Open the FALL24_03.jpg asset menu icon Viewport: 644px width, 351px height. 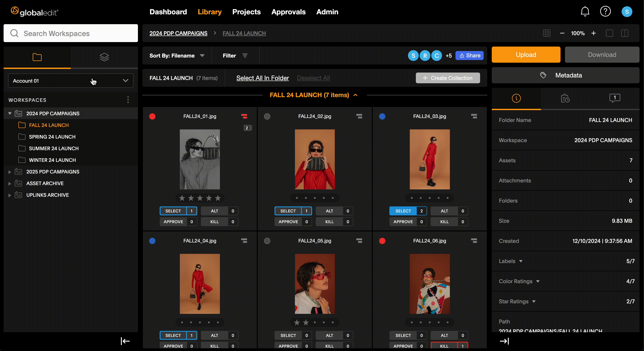[474, 116]
